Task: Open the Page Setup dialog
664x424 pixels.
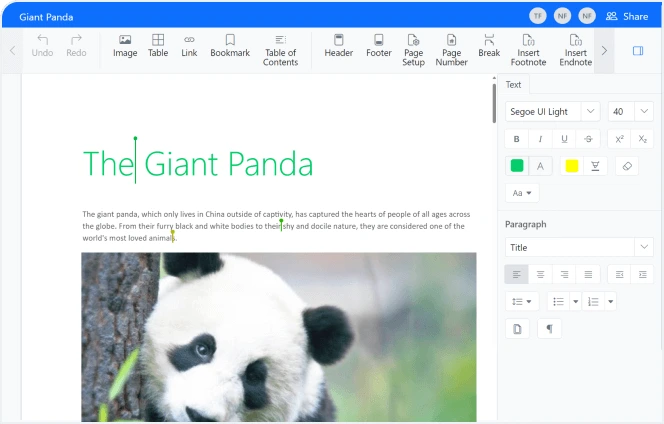Action: 413,50
